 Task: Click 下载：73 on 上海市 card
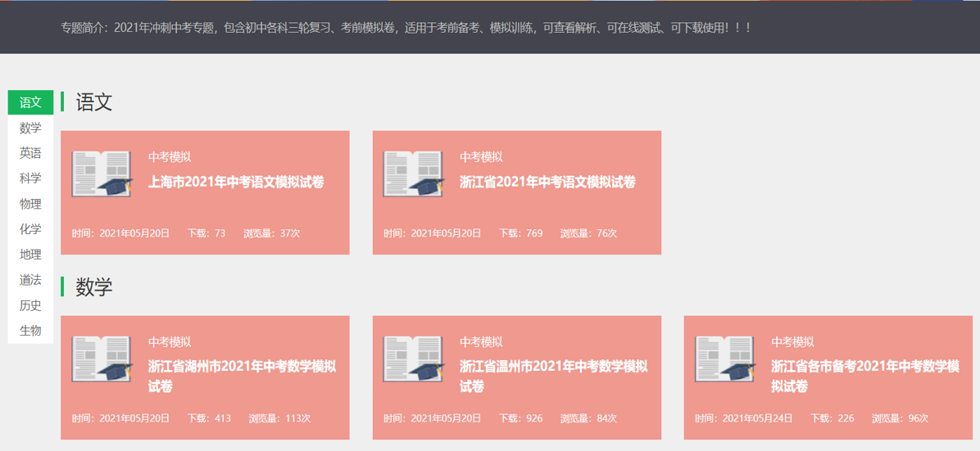(x=206, y=233)
